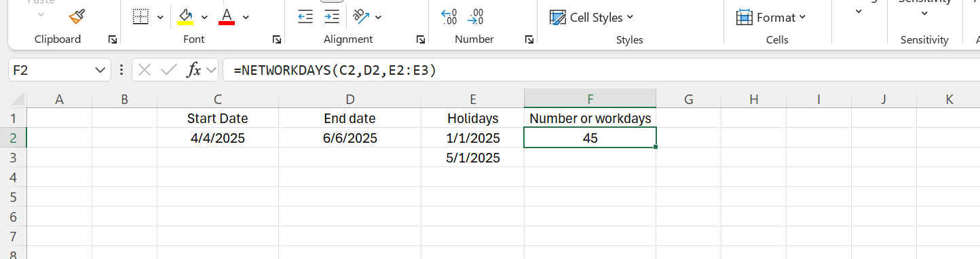This screenshot has width=980, height=259.
Task: Open the Format cells menu
Action: (x=771, y=18)
